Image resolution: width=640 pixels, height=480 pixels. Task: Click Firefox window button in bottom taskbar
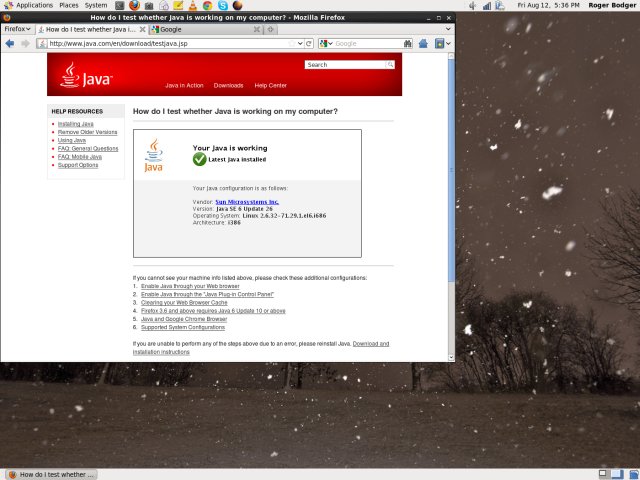pyautogui.click(x=52, y=474)
